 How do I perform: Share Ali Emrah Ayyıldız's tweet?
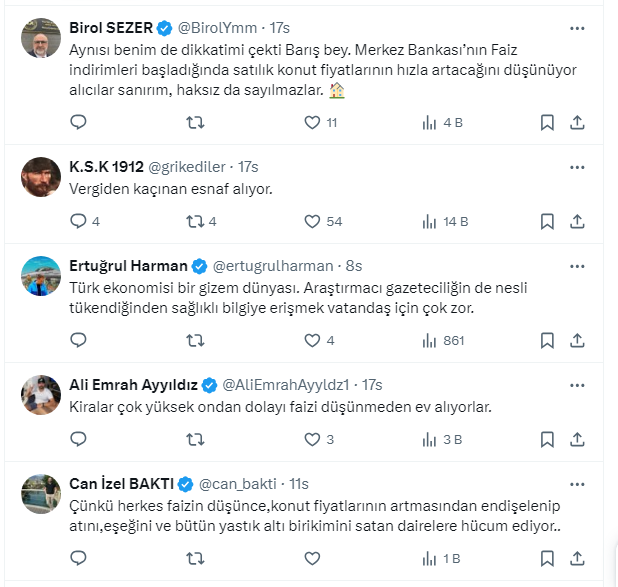tap(577, 439)
